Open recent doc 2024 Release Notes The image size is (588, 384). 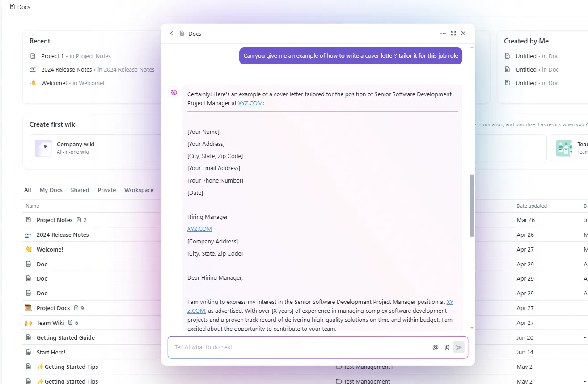(67, 69)
